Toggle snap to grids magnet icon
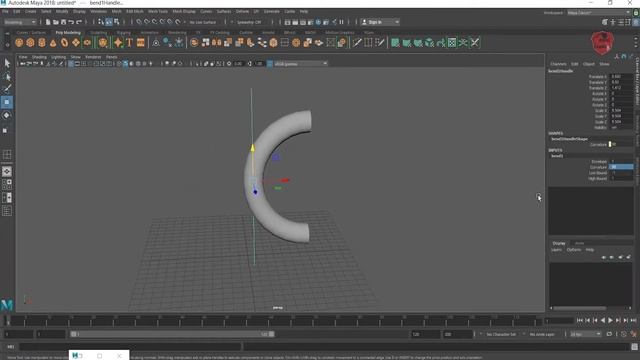Image resolution: width=640 pixels, height=360 pixels. [139, 22]
